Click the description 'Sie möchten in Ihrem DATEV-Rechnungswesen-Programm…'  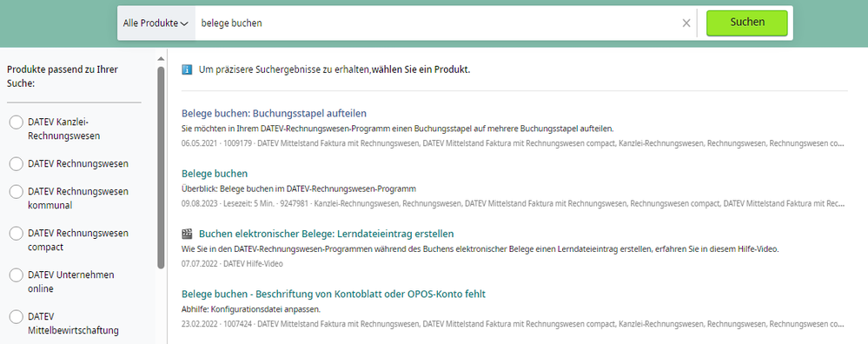tap(397, 129)
